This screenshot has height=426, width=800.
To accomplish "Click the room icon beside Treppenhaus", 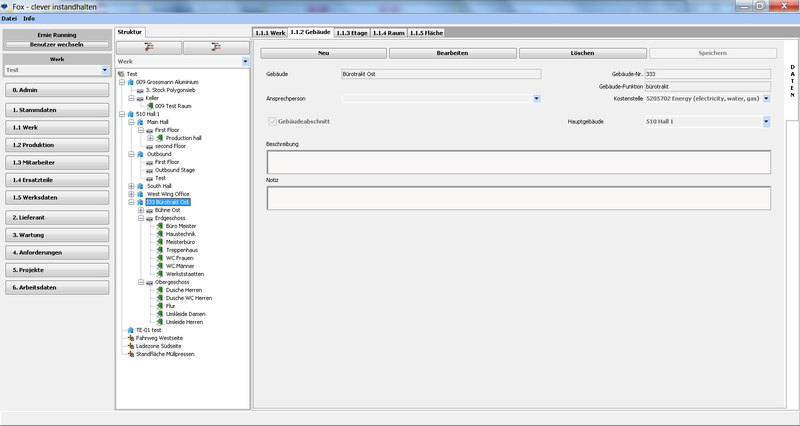I will [159, 250].
